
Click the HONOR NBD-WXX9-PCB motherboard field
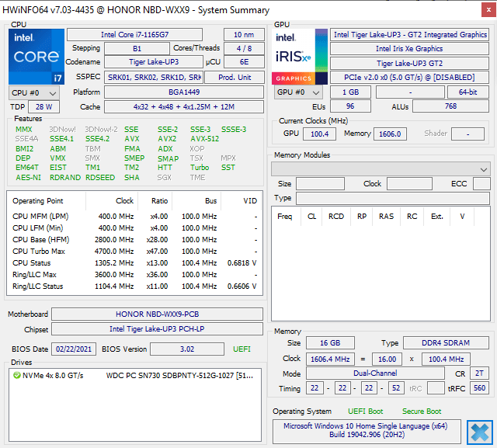(158, 314)
